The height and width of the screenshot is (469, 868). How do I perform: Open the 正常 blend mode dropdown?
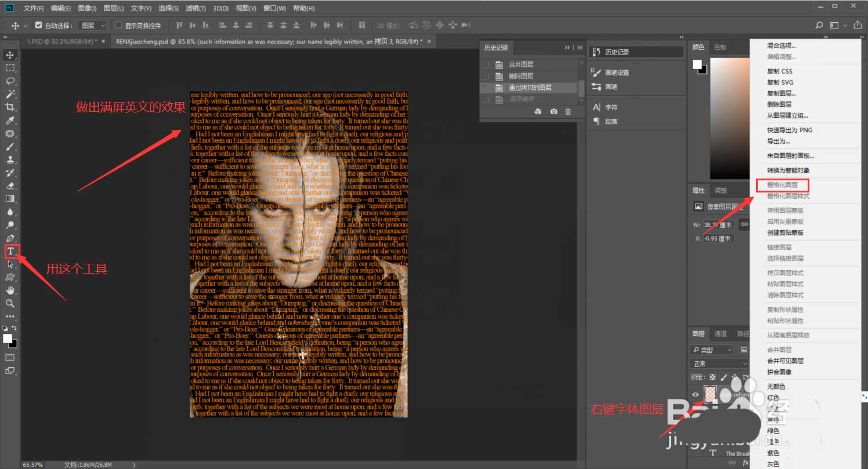coord(719,363)
